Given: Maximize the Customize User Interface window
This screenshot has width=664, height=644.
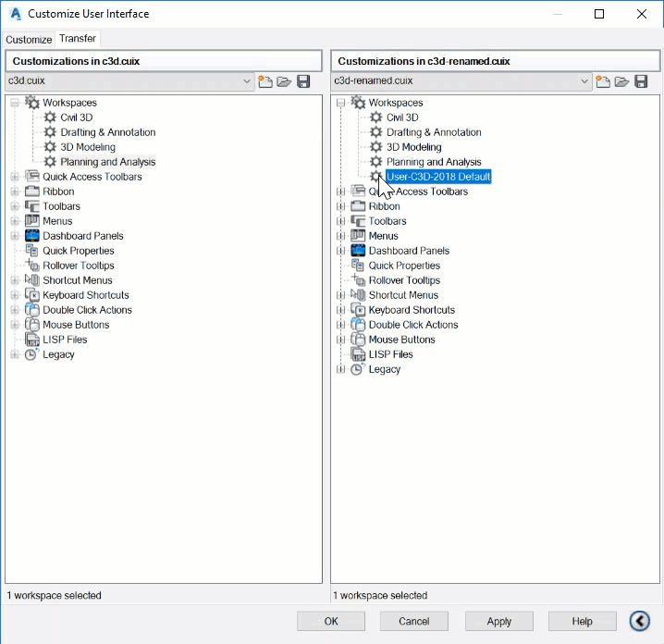Looking at the screenshot, I should (598, 14).
